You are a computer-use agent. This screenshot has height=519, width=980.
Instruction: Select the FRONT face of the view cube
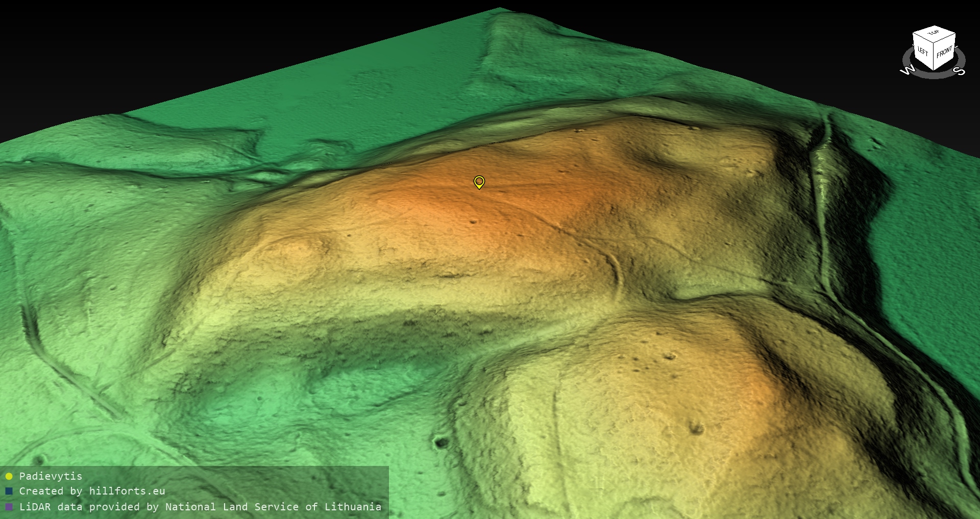tap(944, 52)
